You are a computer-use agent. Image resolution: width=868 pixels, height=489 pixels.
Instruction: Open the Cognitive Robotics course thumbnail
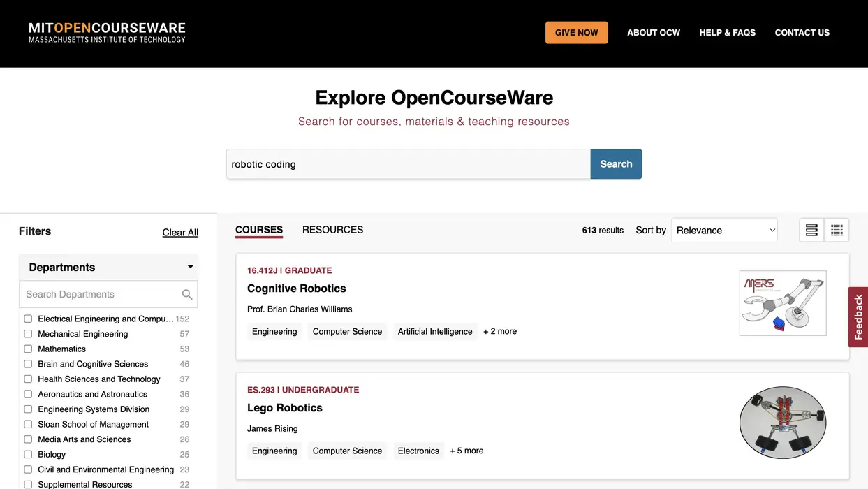tap(783, 303)
